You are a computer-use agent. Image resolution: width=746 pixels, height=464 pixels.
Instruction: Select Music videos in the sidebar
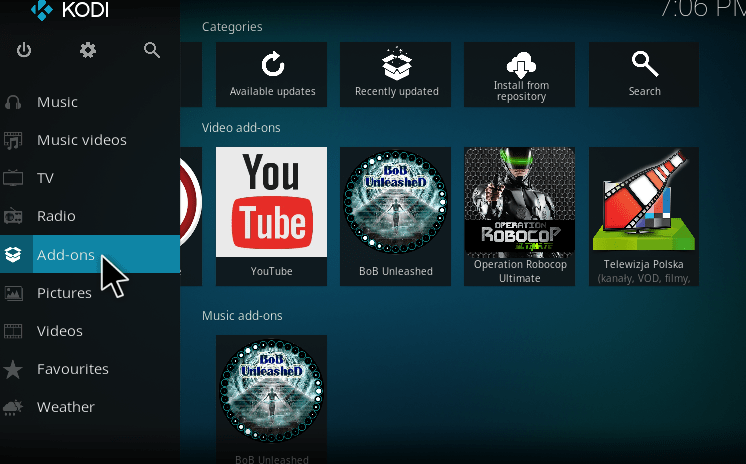pyautogui.click(x=81, y=140)
